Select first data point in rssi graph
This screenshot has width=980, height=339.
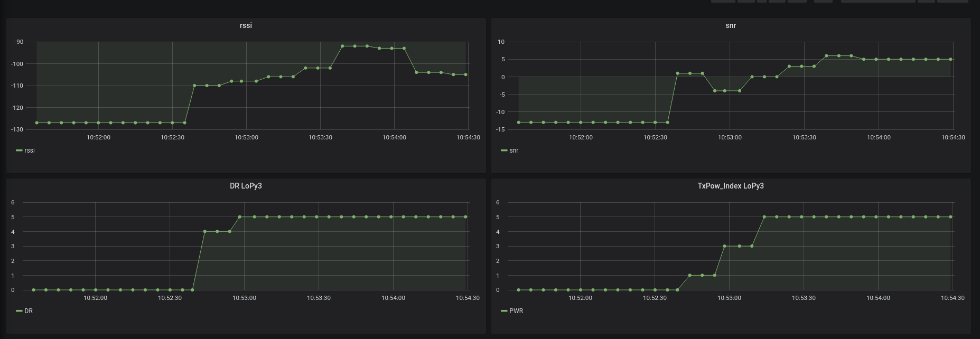click(37, 123)
